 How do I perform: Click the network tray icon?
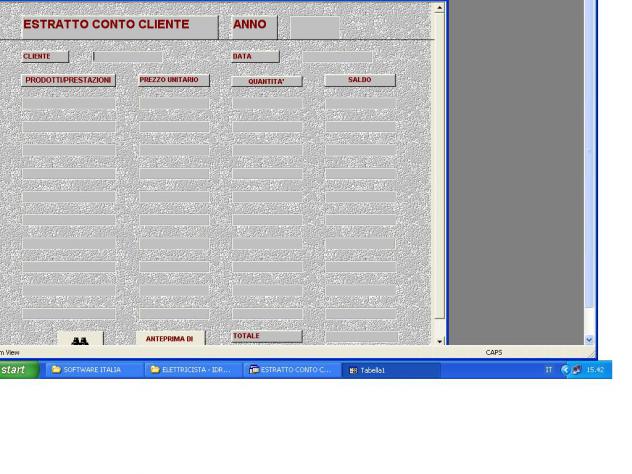(x=577, y=370)
